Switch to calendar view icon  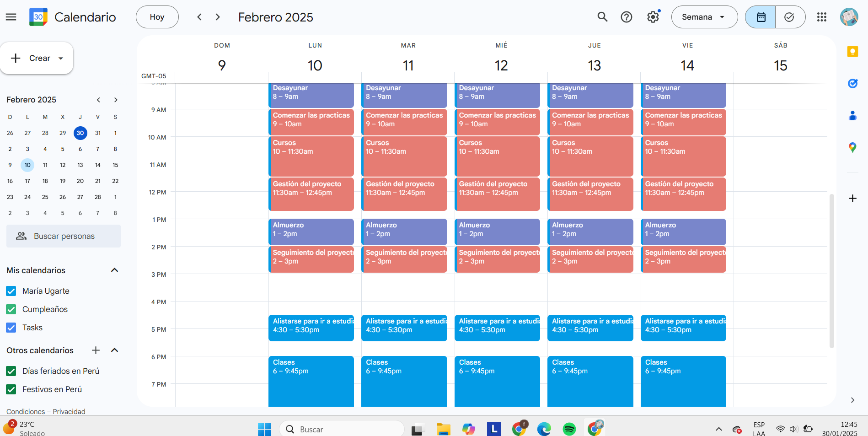coord(761,17)
